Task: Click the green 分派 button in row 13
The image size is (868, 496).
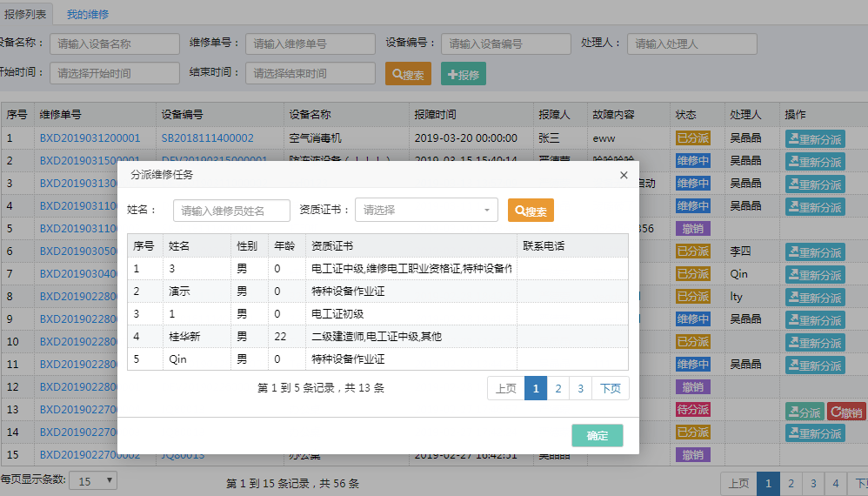Action: (x=805, y=412)
